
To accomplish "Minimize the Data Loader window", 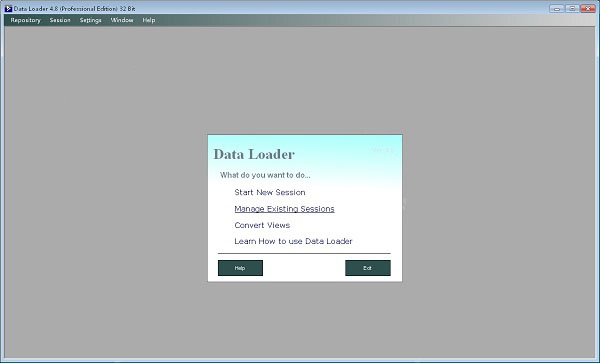I will tap(557, 8).
